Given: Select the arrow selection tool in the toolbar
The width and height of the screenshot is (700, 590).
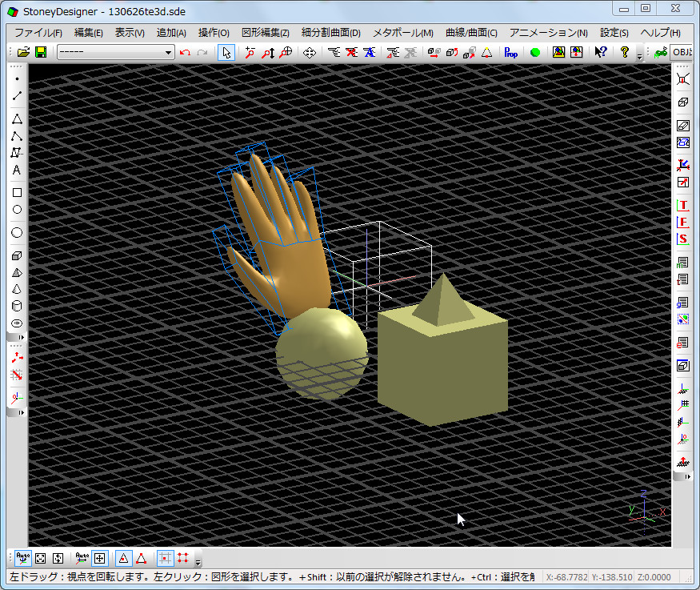Looking at the screenshot, I should 226,52.
